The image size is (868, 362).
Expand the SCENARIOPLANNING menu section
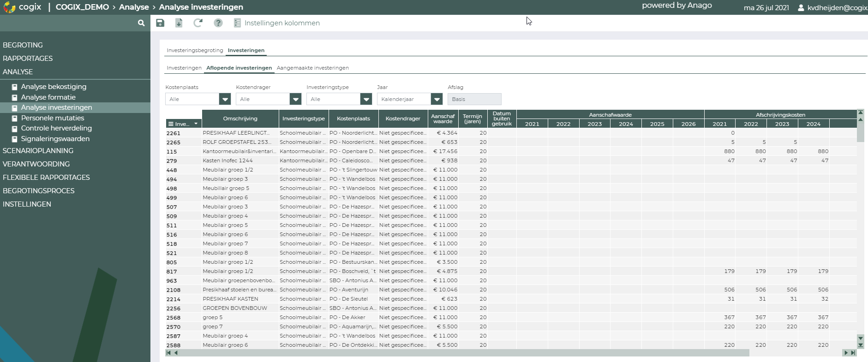(38, 151)
